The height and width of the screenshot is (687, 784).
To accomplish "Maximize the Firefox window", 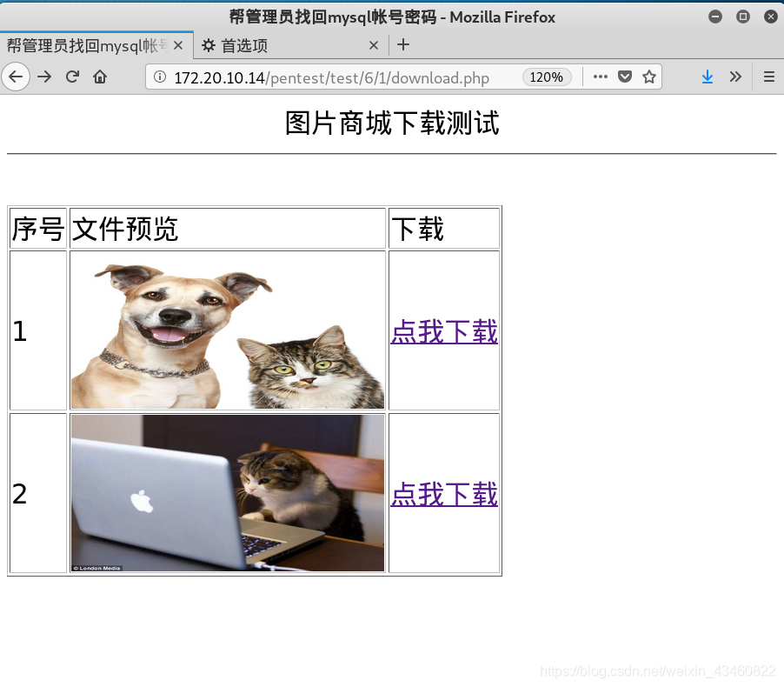I will coord(743,17).
